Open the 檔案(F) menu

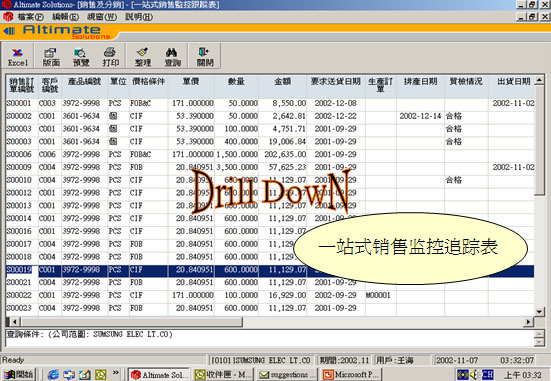30,17
